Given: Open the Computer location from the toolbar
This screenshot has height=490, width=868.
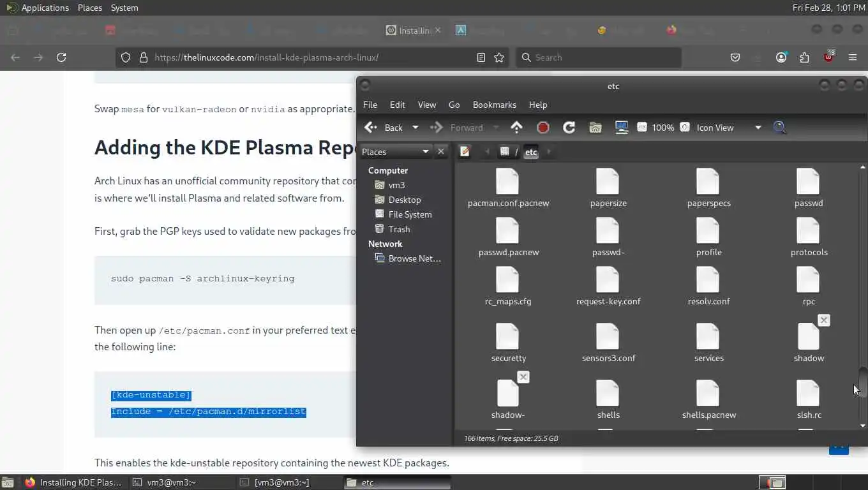Looking at the screenshot, I should (x=622, y=128).
